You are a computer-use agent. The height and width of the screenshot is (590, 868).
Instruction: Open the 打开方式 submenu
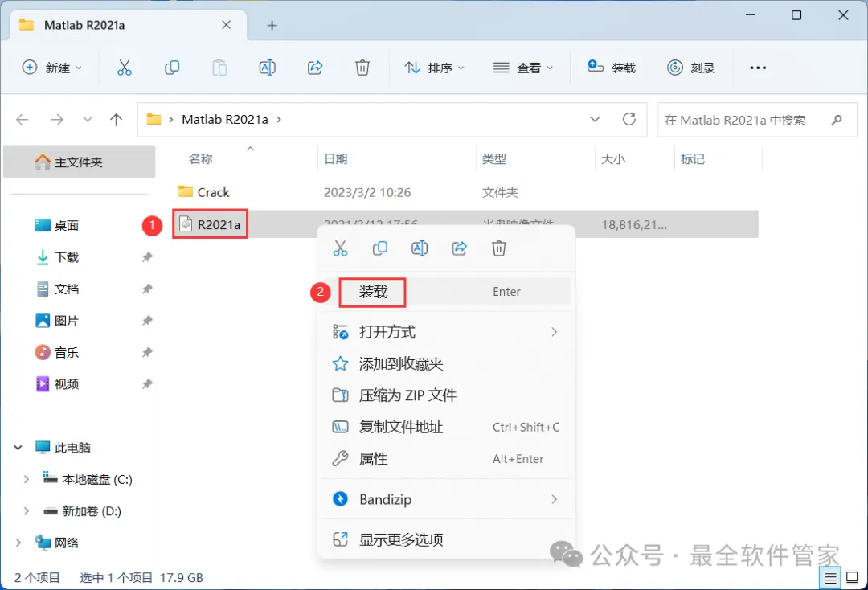click(x=445, y=332)
